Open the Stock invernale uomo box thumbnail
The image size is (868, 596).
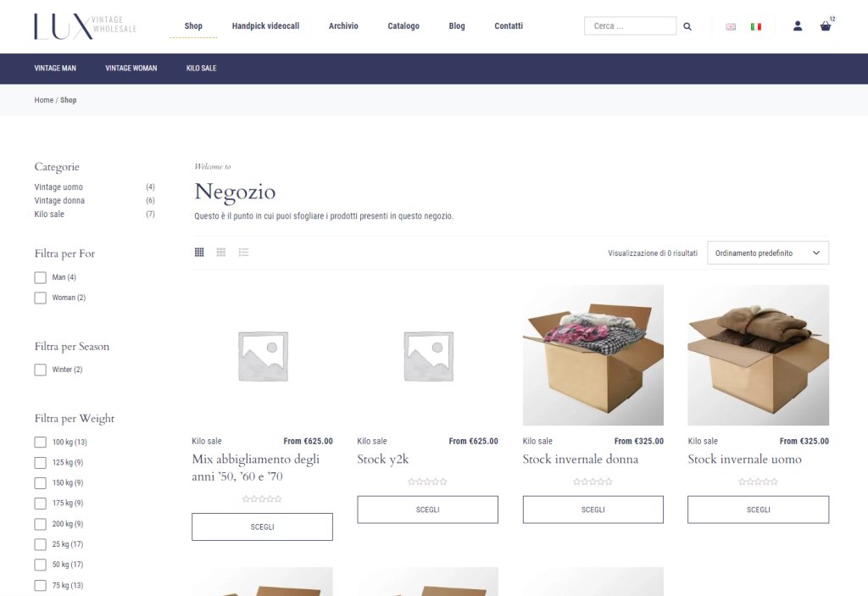point(758,355)
